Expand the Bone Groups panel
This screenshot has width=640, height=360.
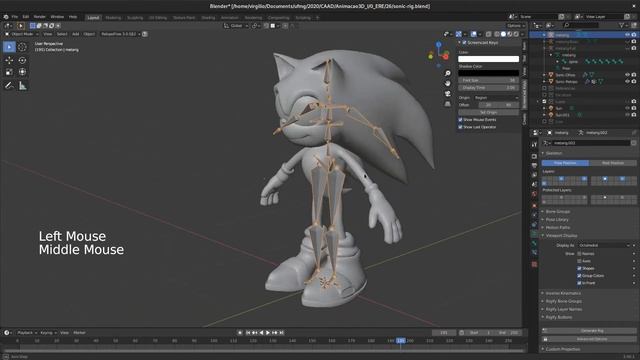click(x=558, y=211)
